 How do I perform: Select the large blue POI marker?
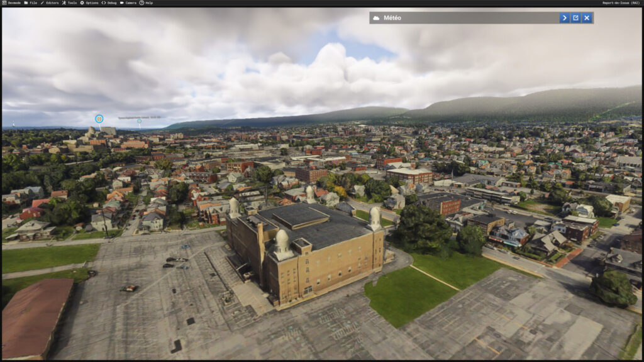tap(99, 119)
